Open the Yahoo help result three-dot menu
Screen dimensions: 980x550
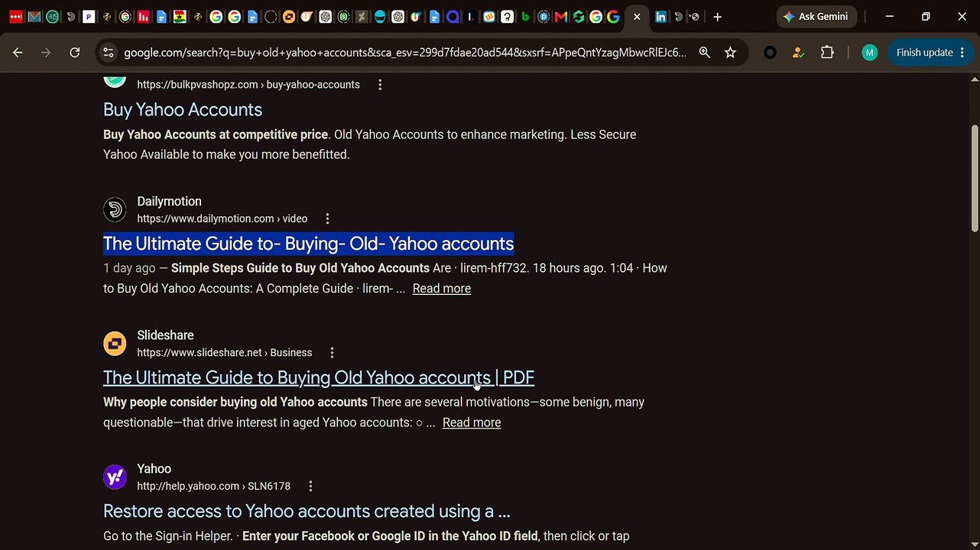pyautogui.click(x=310, y=487)
